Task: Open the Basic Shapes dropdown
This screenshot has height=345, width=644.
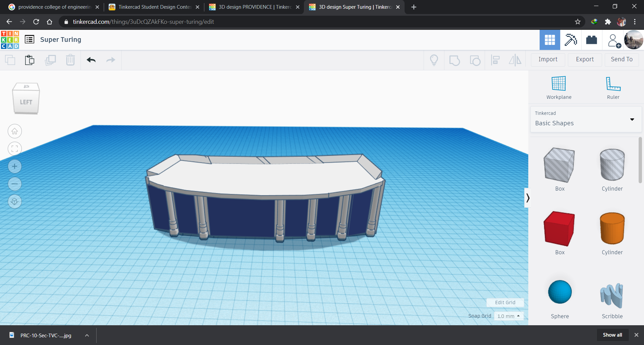Action: point(632,119)
